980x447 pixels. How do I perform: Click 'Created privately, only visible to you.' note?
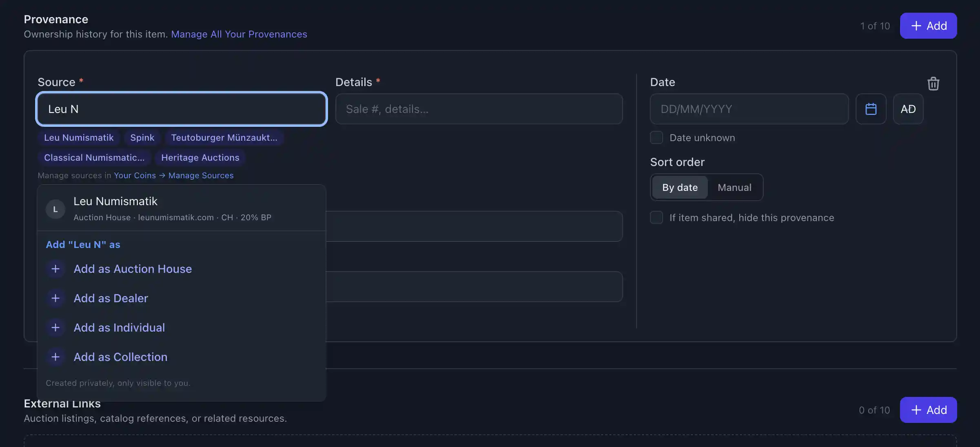(x=118, y=383)
